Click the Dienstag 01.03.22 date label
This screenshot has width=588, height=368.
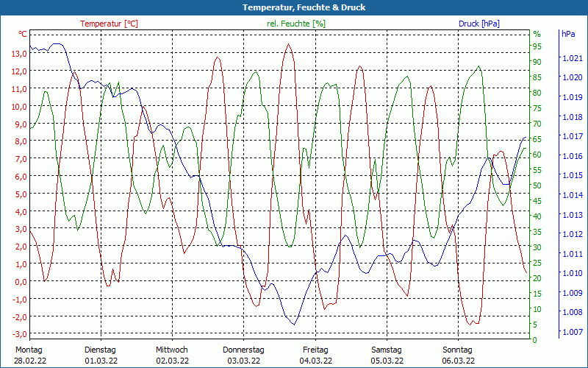[100, 355]
